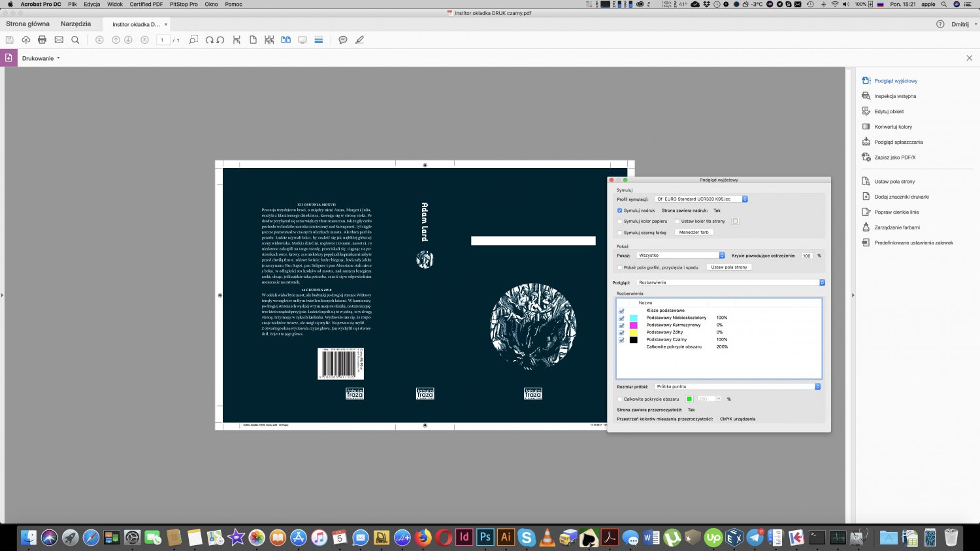Enable Symuluj czarną farbę checkbox
980x551 pixels.
click(620, 233)
